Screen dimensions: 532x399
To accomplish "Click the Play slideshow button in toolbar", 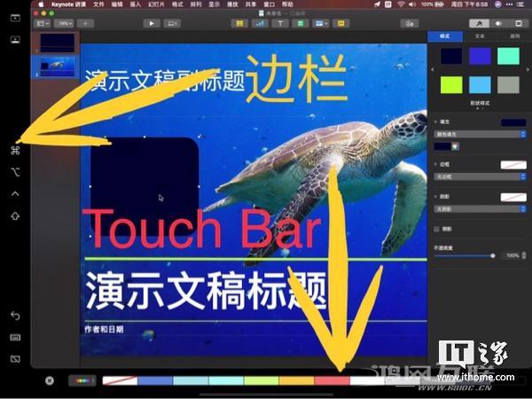I will (x=152, y=23).
